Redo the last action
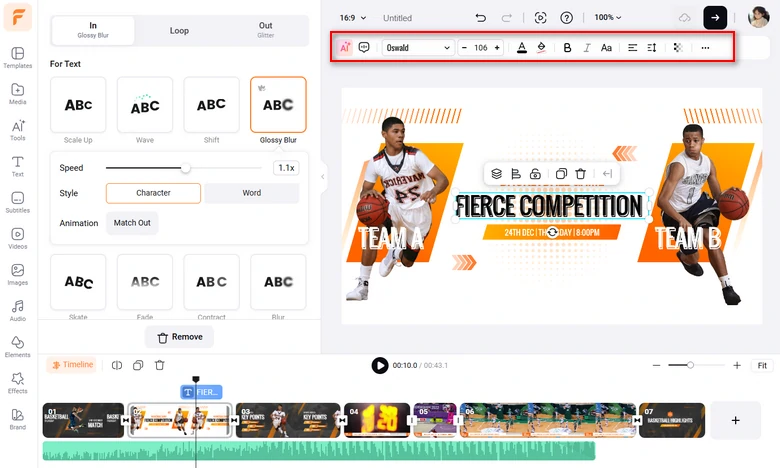The height and width of the screenshot is (468, 780). tap(506, 18)
